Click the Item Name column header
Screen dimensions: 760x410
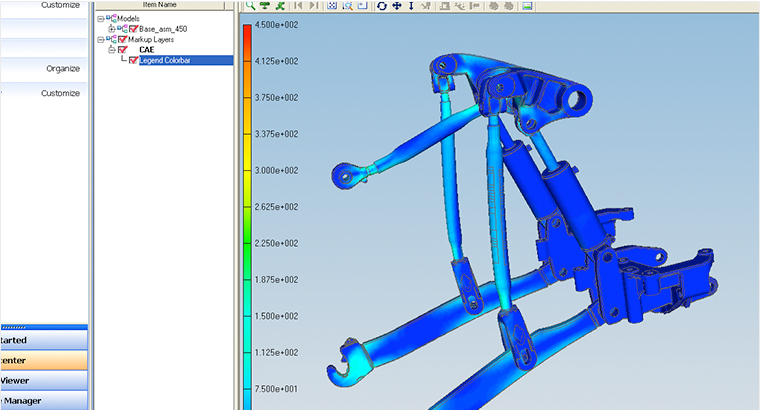coord(159,5)
